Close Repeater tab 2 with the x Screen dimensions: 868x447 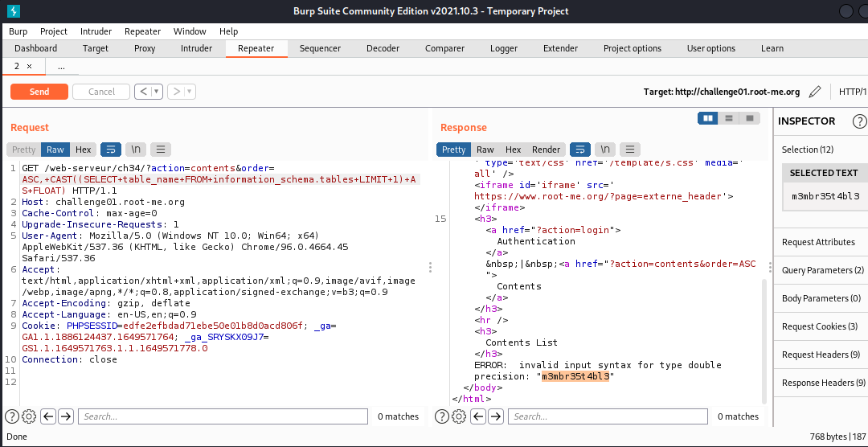(30, 66)
